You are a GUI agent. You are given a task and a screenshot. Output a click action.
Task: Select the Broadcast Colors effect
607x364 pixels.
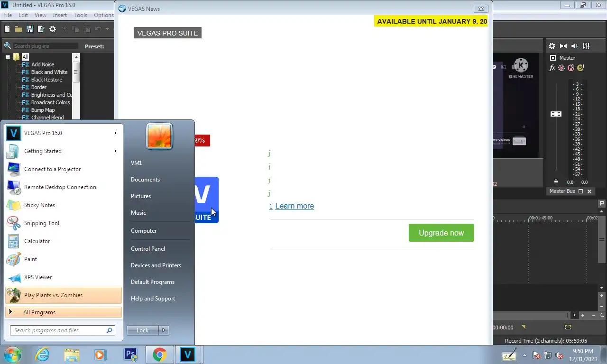point(50,102)
